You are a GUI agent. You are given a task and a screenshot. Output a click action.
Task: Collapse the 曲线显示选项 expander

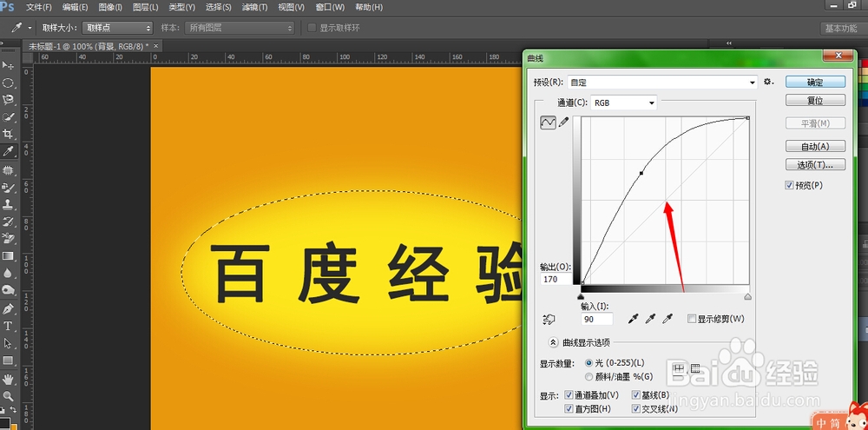tap(552, 342)
